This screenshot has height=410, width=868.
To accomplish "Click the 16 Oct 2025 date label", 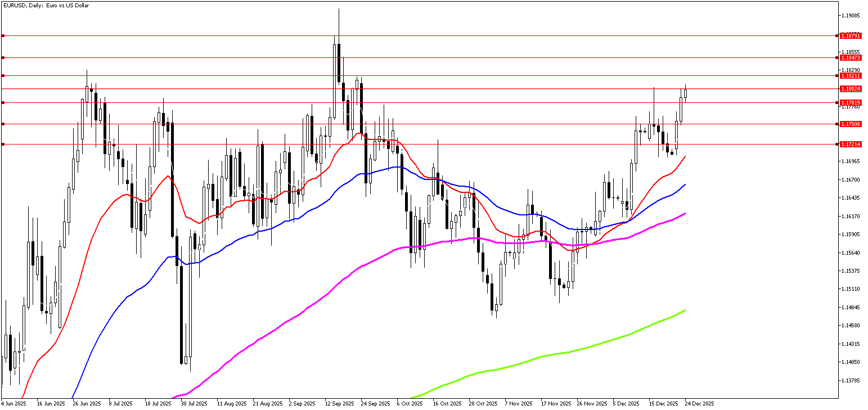I will pyautogui.click(x=447, y=404).
